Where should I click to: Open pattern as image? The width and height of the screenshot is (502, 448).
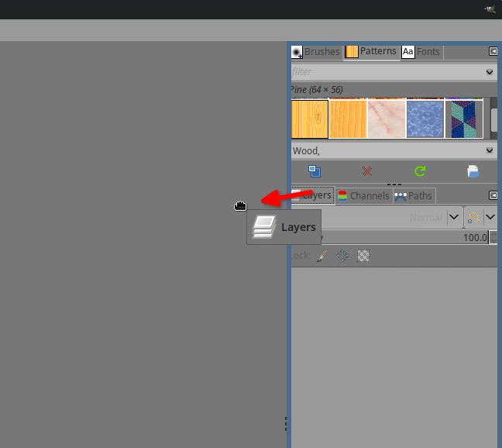click(x=473, y=171)
